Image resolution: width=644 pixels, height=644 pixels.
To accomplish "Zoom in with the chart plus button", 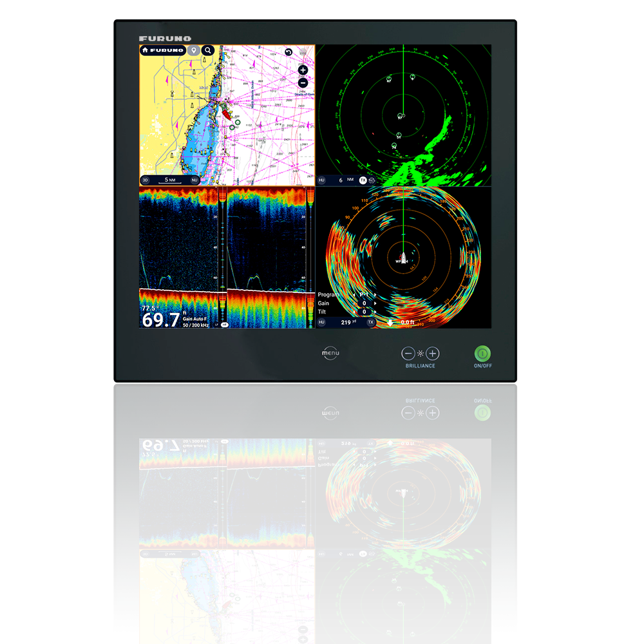I will pos(303,70).
